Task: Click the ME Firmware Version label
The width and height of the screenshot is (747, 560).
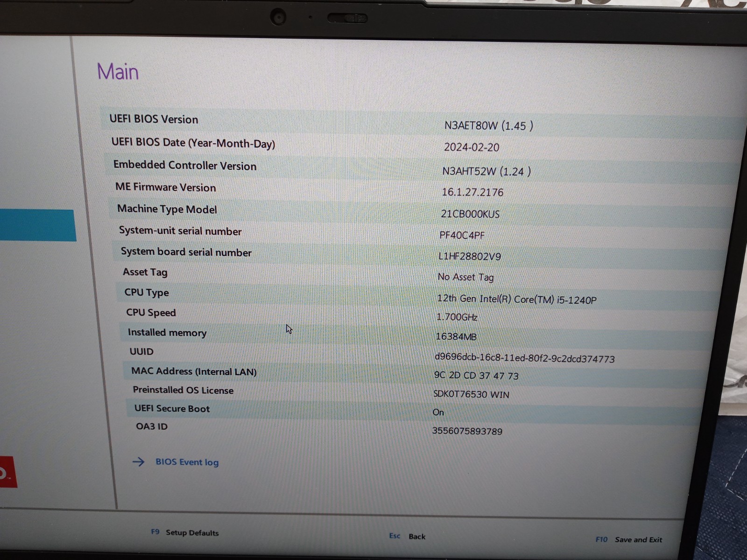Action: click(x=166, y=187)
